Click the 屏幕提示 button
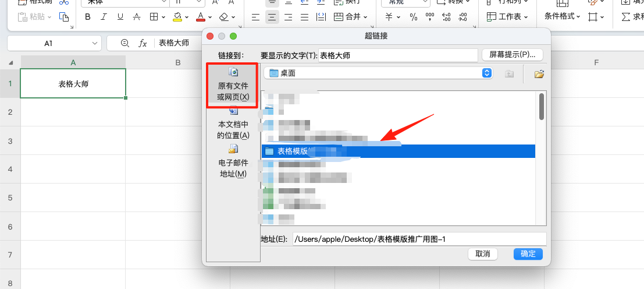The image size is (644, 289). coord(512,55)
